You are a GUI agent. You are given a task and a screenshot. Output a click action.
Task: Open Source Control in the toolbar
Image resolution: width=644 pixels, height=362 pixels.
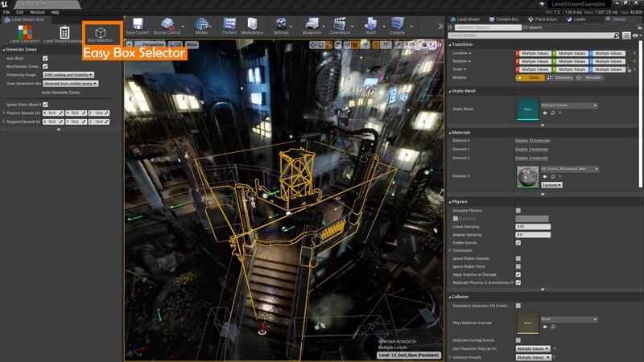coord(167,27)
